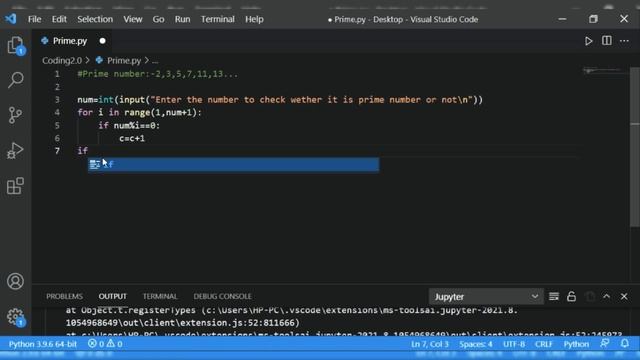Click the 'for i in range(1,num+1):' line
This screenshot has height=360, width=640.
139,112
